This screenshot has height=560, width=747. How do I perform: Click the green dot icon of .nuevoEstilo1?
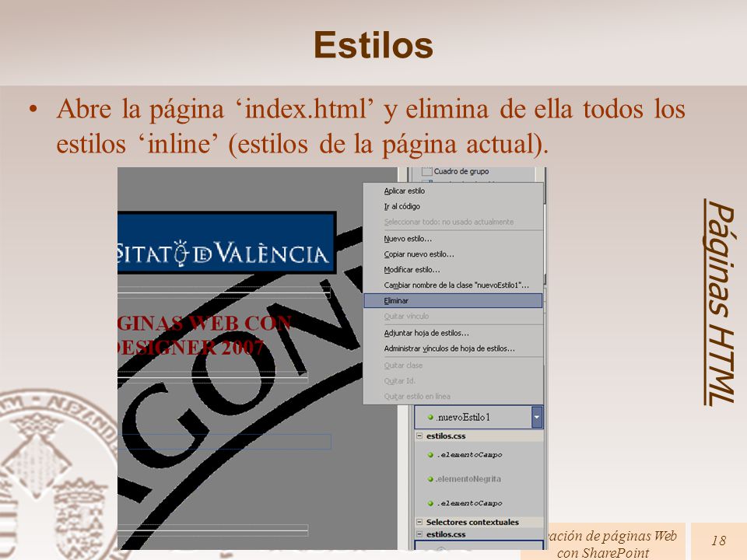coord(430,417)
